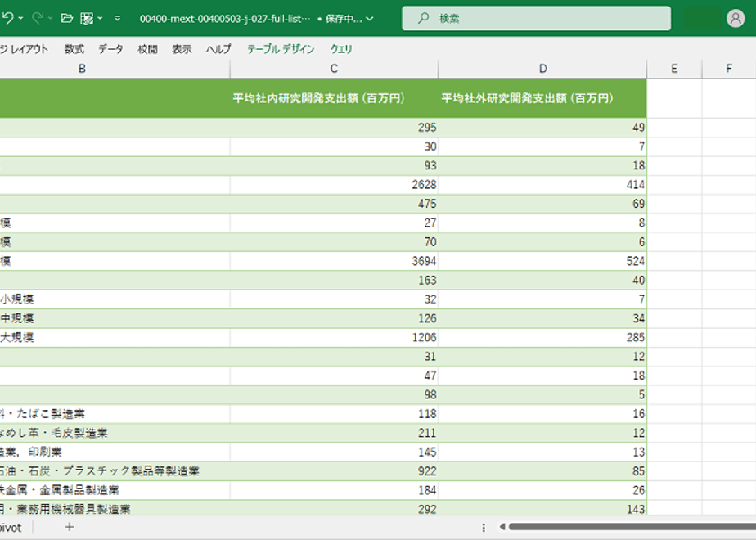
Task: Open the データ ribbon tab
Action: click(x=111, y=49)
